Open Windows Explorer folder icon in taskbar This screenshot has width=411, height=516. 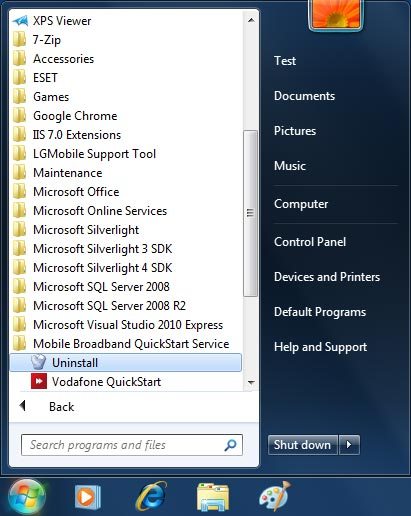point(213,497)
